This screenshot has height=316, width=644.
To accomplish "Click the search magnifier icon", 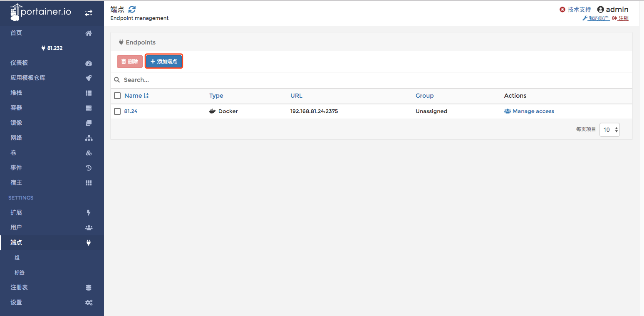I will click(x=117, y=80).
